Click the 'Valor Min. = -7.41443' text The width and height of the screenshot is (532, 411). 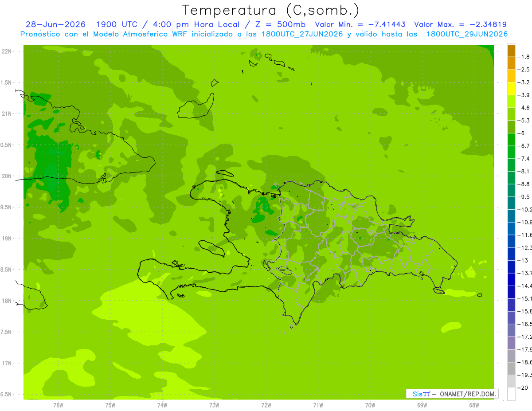[x=360, y=25]
